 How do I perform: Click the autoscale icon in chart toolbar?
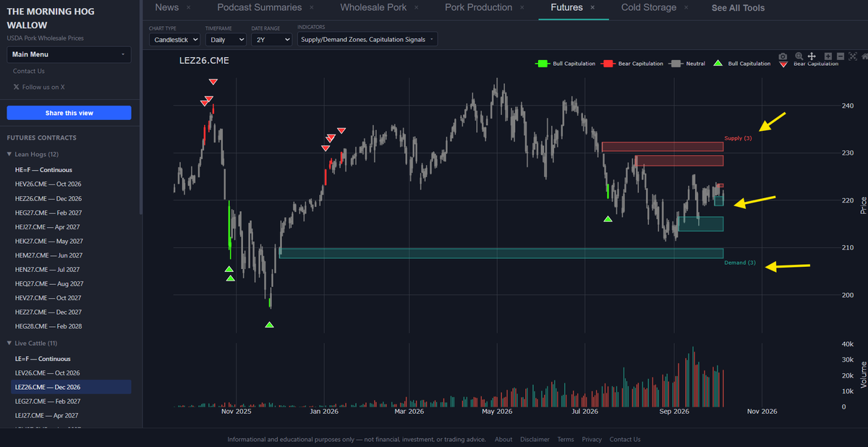[x=853, y=56]
